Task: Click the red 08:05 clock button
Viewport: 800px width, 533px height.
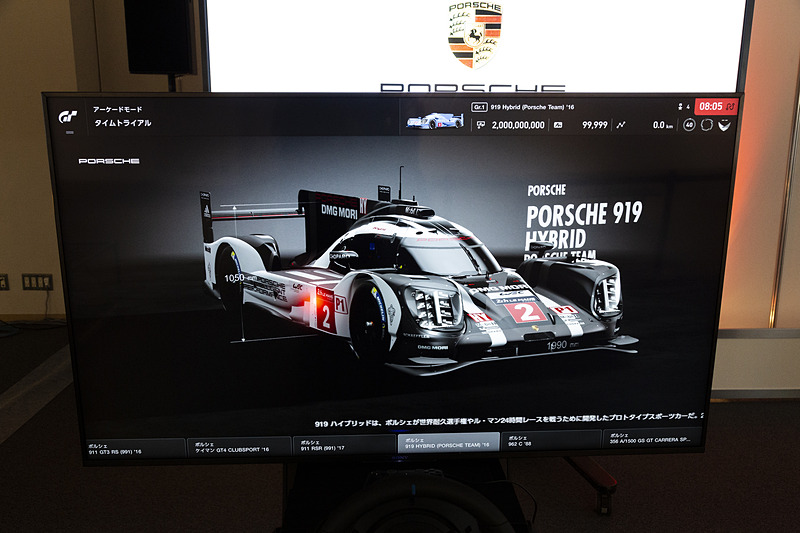Action: (716, 107)
